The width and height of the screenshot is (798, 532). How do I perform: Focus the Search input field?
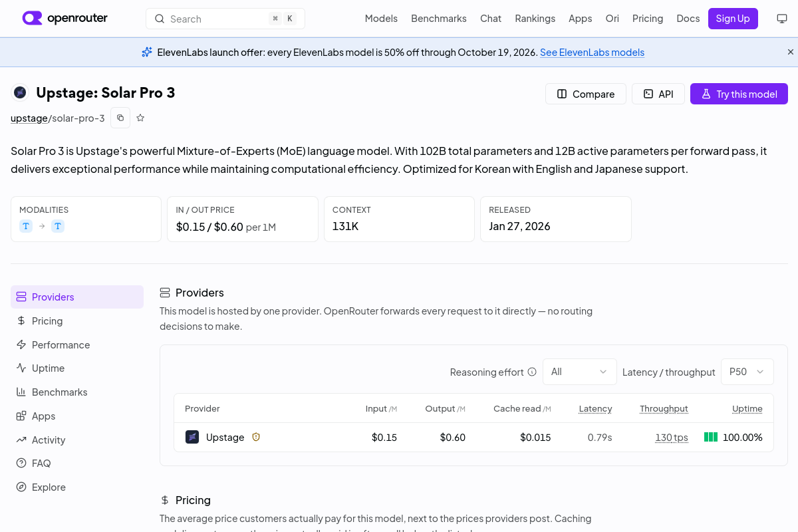(x=225, y=19)
